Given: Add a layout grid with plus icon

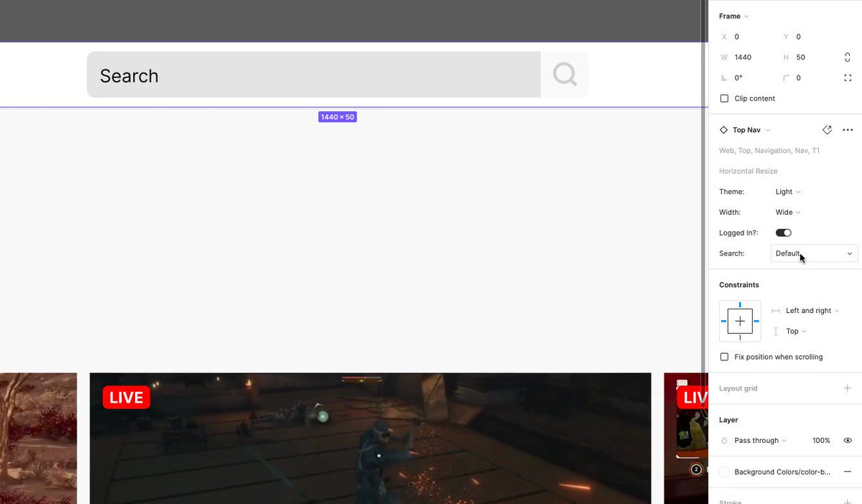Looking at the screenshot, I should tap(848, 388).
